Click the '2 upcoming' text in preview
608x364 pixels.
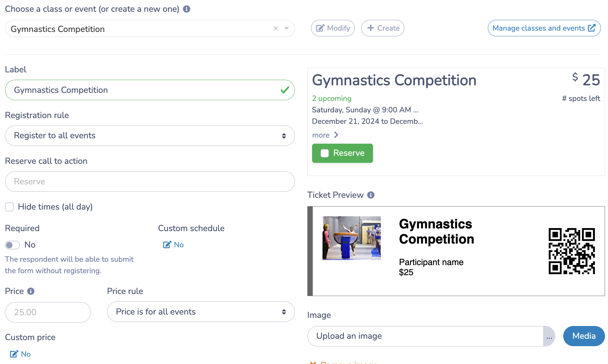332,99
